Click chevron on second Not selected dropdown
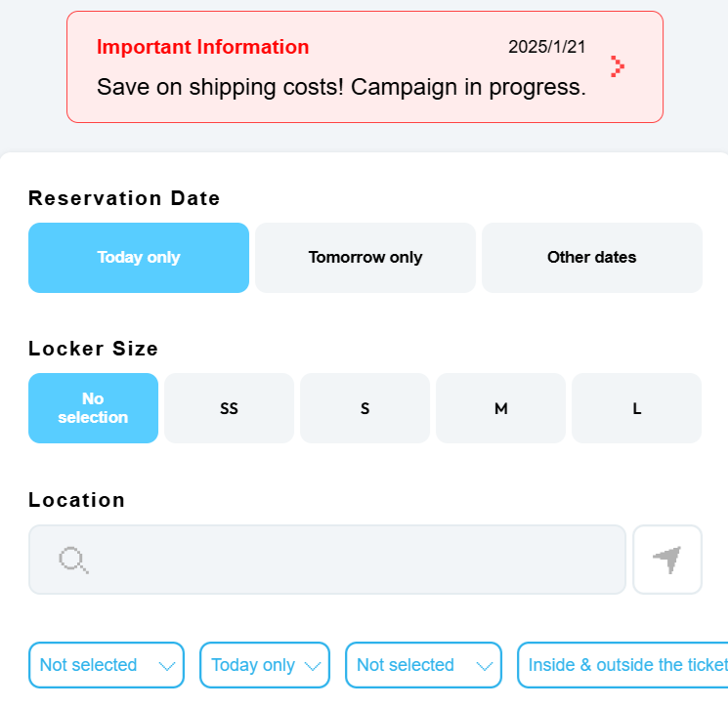This screenshot has width=728, height=708. point(484,666)
